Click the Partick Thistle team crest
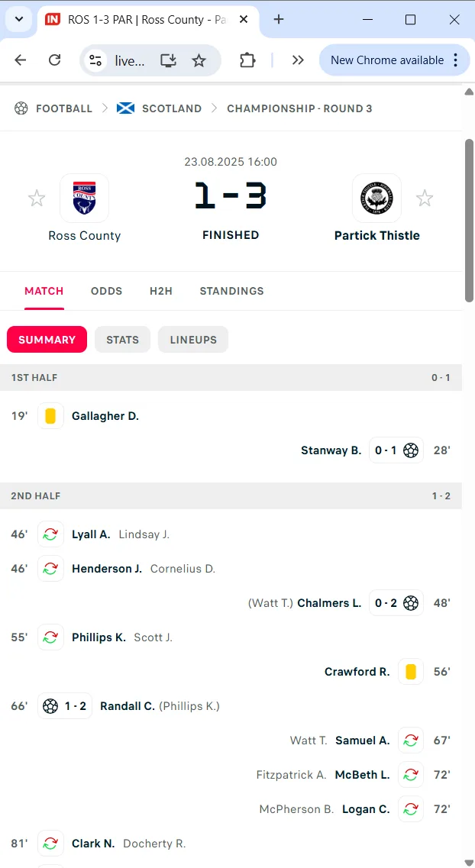This screenshot has height=868, width=475. coord(376,198)
